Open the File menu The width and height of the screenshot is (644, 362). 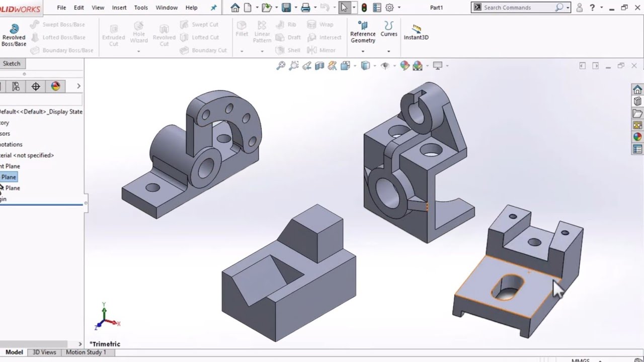coord(61,8)
